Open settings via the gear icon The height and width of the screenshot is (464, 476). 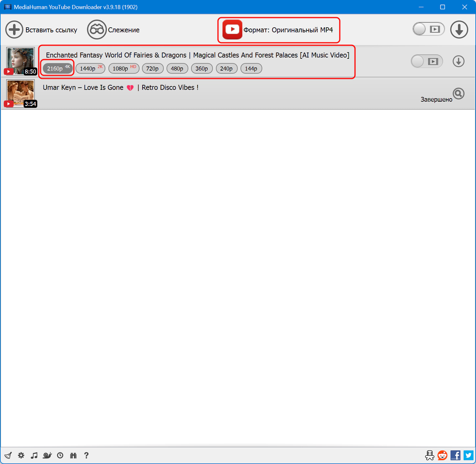pos(21,455)
